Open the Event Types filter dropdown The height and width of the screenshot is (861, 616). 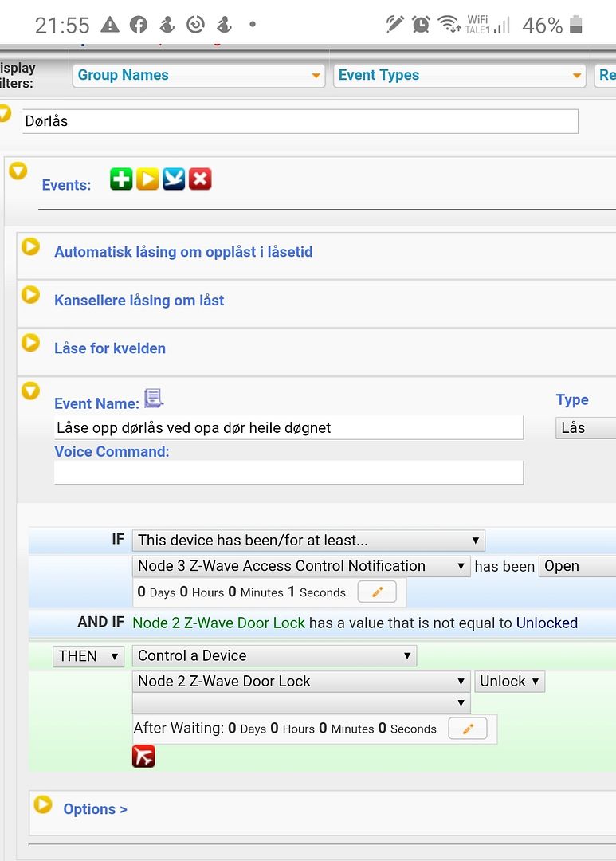point(460,75)
